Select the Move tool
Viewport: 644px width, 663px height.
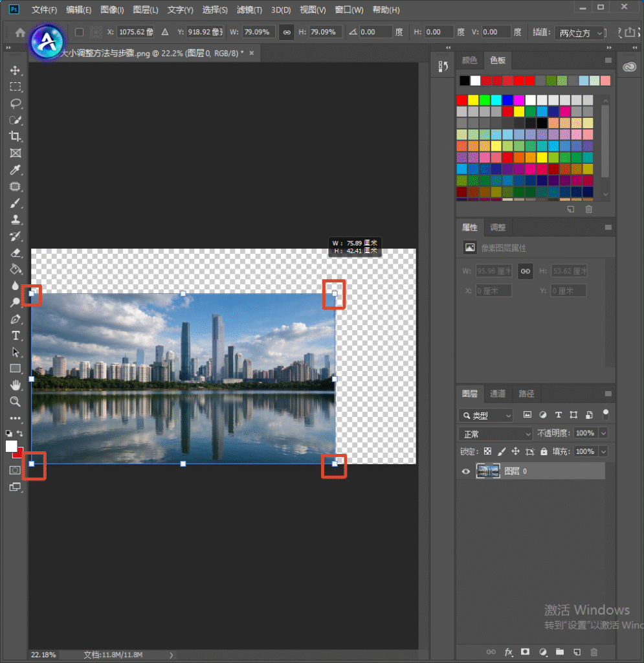tap(16, 70)
